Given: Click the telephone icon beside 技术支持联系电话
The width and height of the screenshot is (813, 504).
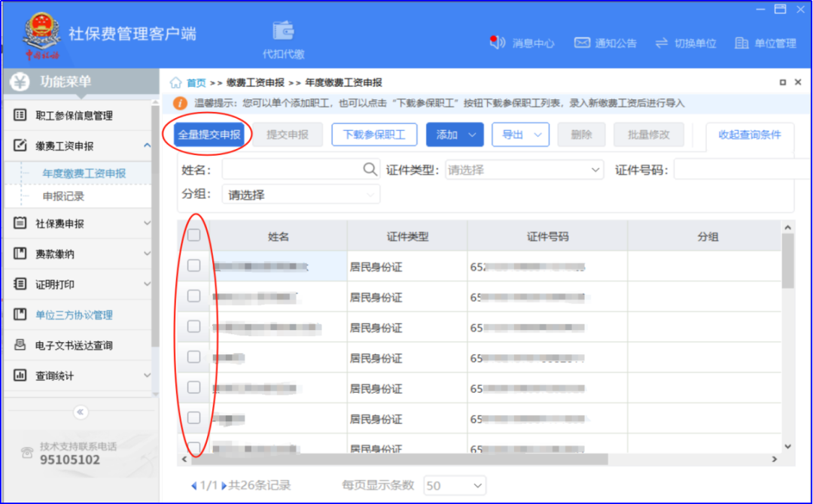Looking at the screenshot, I should pos(27,453).
